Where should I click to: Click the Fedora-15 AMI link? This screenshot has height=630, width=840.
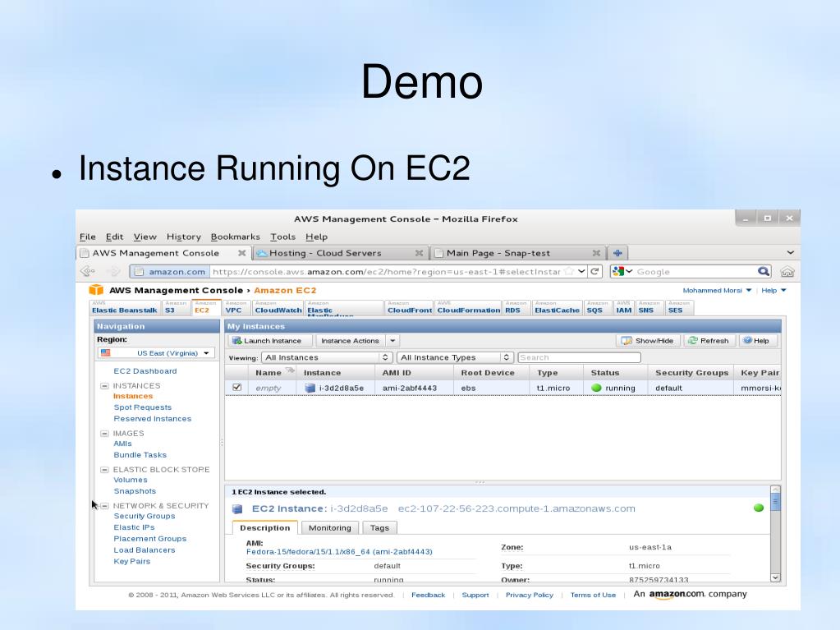click(x=339, y=552)
